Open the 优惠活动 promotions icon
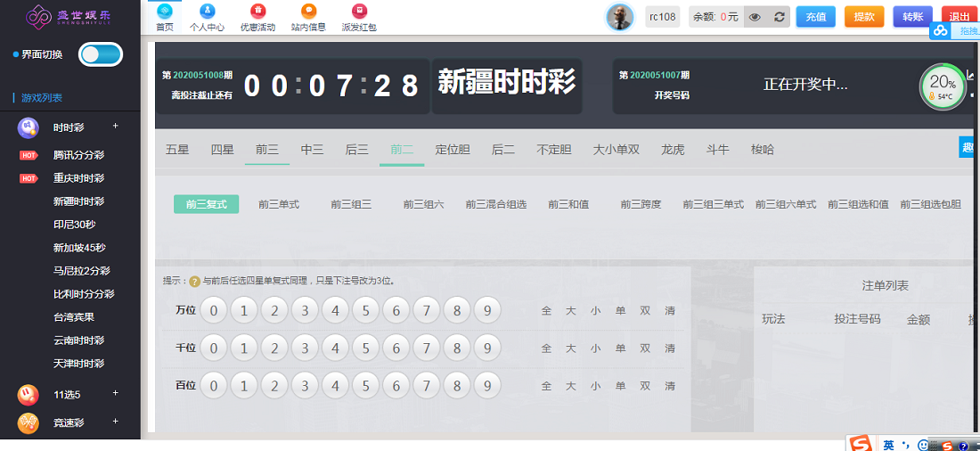The height and width of the screenshot is (451, 980). [x=257, y=12]
